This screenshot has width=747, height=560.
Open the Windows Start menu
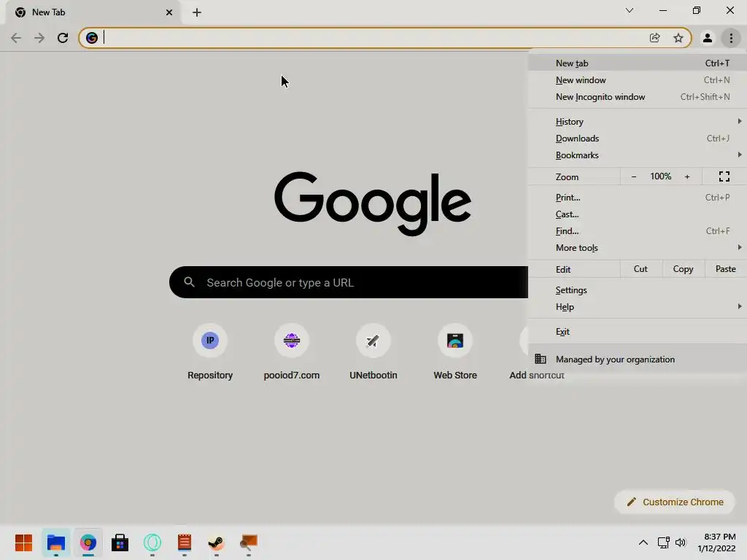point(24,542)
